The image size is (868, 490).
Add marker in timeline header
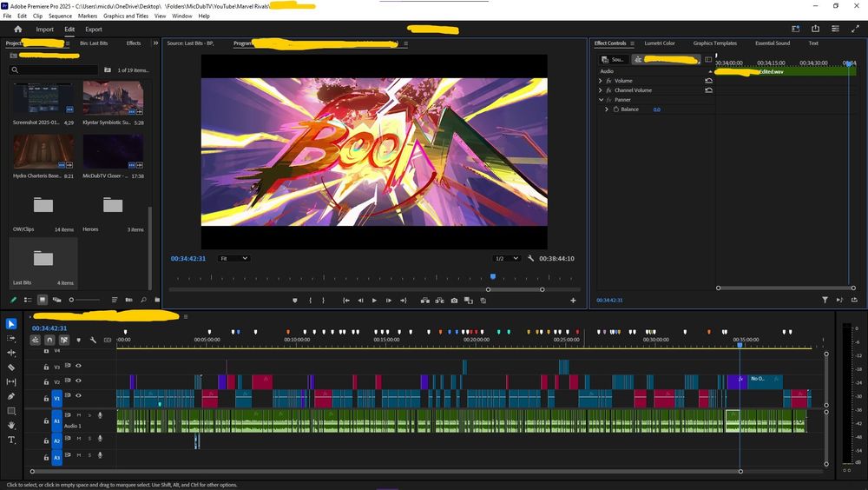point(79,340)
